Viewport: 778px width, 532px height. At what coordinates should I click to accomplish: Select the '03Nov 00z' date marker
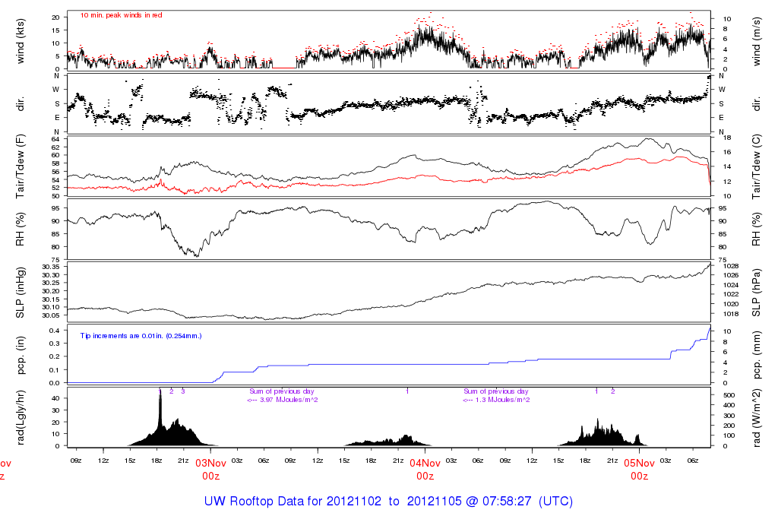click(x=211, y=470)
